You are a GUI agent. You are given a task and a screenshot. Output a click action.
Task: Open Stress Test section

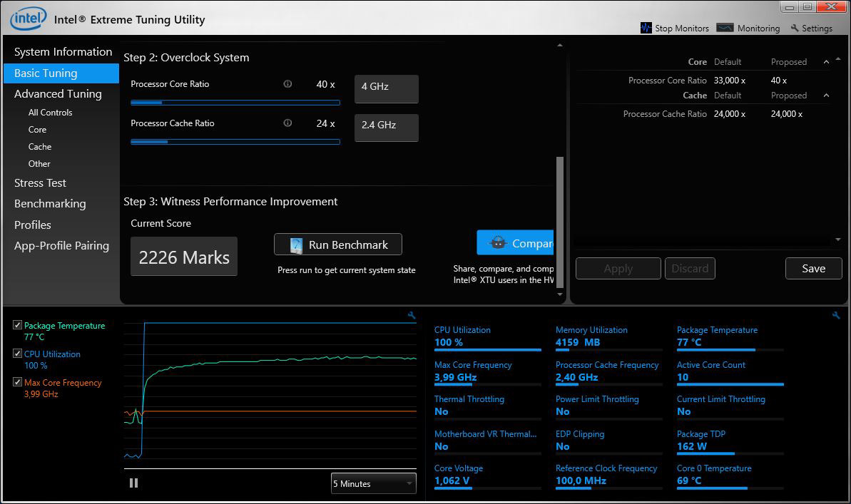[40, 183]
